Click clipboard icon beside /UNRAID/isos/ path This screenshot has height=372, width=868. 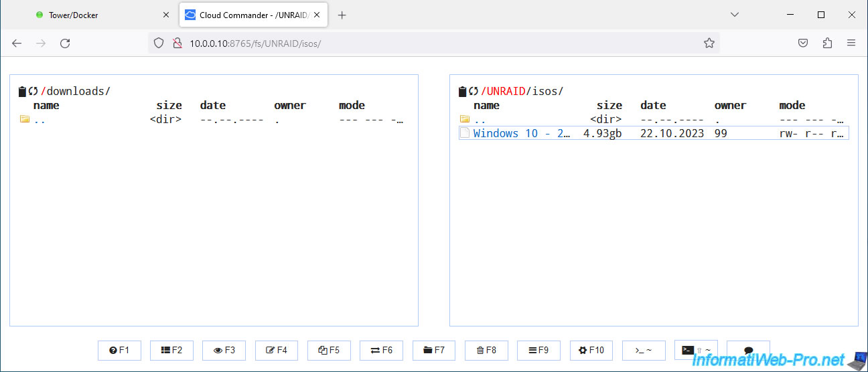tap(462, 92)
